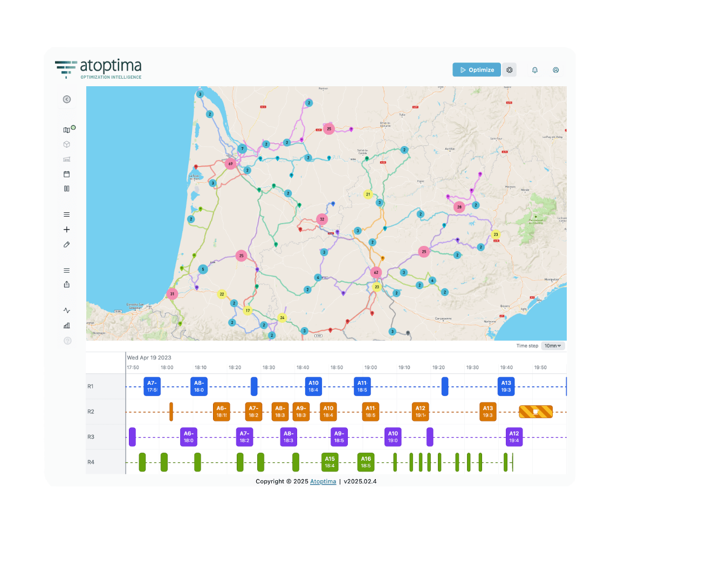The width and height of the screenshot is (728, 582).
Task: Click the A15 task on R4 row
Action: coord(329,462)
